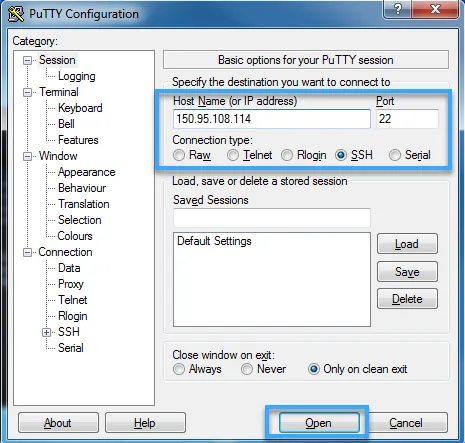
Task: Select the SSH connection type radio
Action: (341, 155)
